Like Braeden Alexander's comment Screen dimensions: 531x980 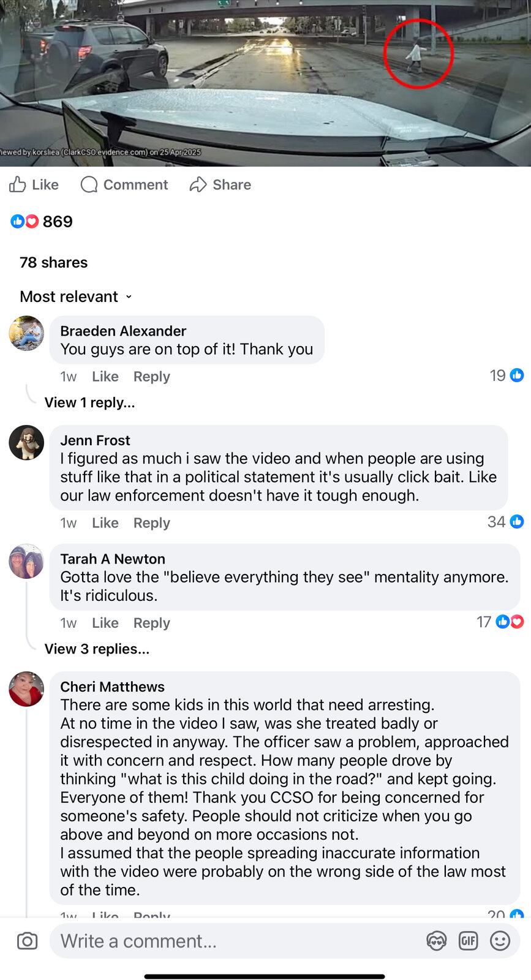105,377
